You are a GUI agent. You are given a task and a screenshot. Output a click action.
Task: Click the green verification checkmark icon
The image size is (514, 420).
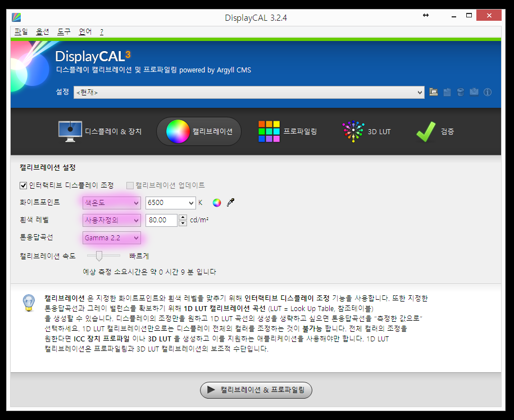(426, 131)
